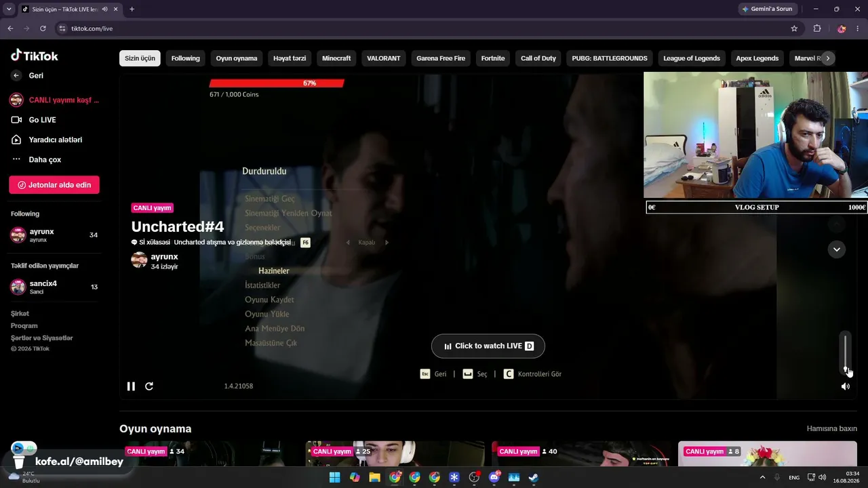
Task: Open the Chrome profile avatar
Action: pos(842,28)
